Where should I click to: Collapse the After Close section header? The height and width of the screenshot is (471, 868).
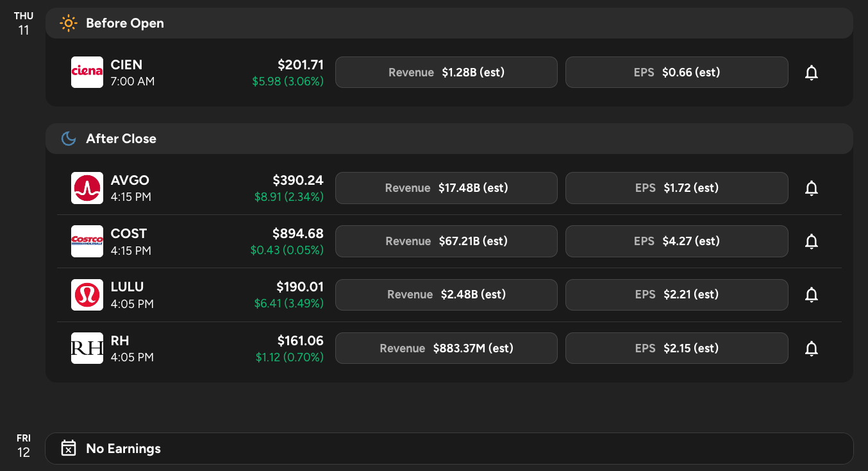[449, 139]
